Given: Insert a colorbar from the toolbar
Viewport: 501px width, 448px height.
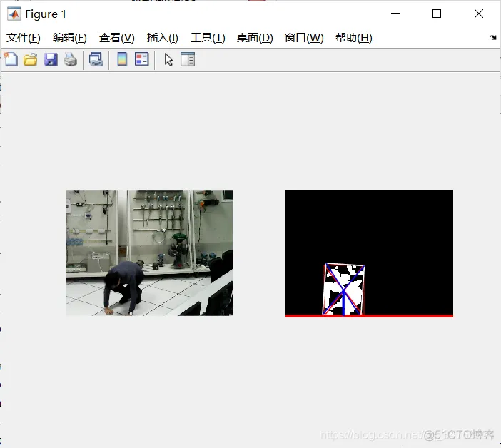Looking at the screenshot, I should (122, 59).
